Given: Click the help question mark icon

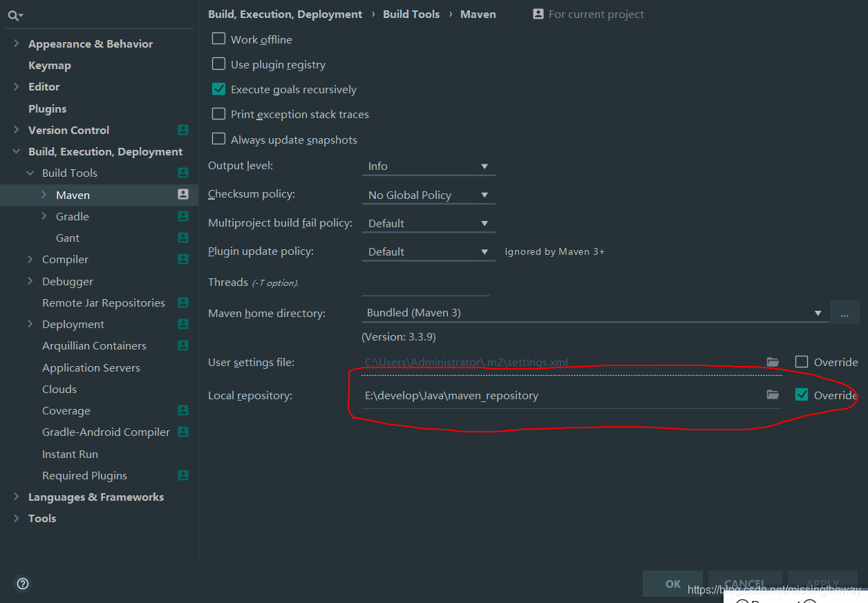Looking at the screenshot, I should coord(23,584).
